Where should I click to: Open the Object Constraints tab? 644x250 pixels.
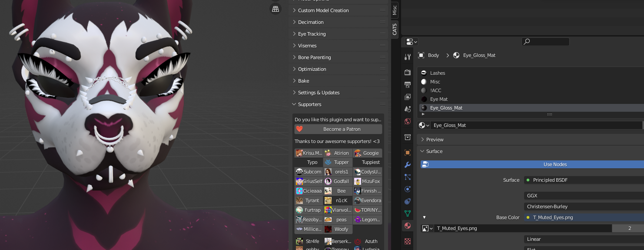click(408, 201)
